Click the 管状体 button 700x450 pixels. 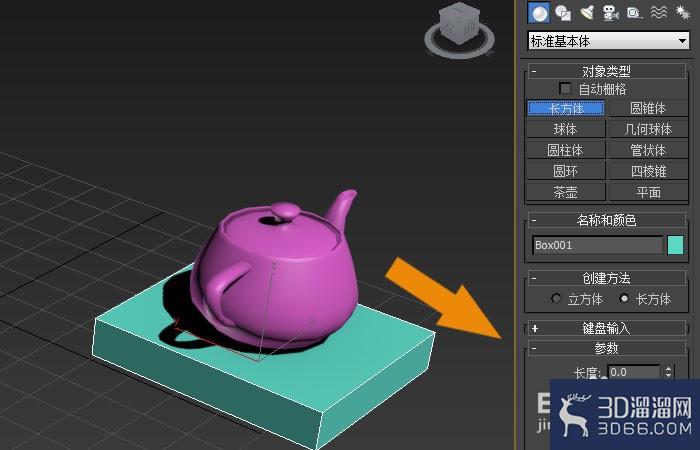(x=648, y=150)
